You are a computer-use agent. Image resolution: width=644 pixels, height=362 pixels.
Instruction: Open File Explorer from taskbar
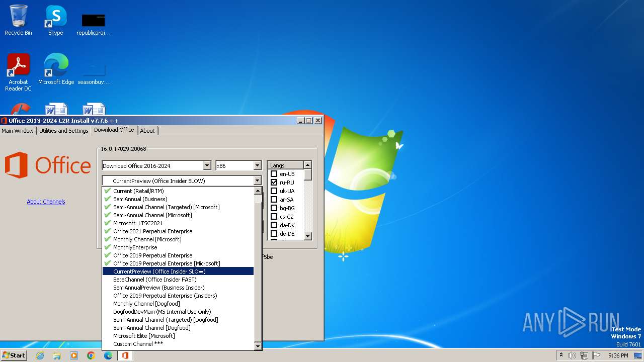coord(57,355)
